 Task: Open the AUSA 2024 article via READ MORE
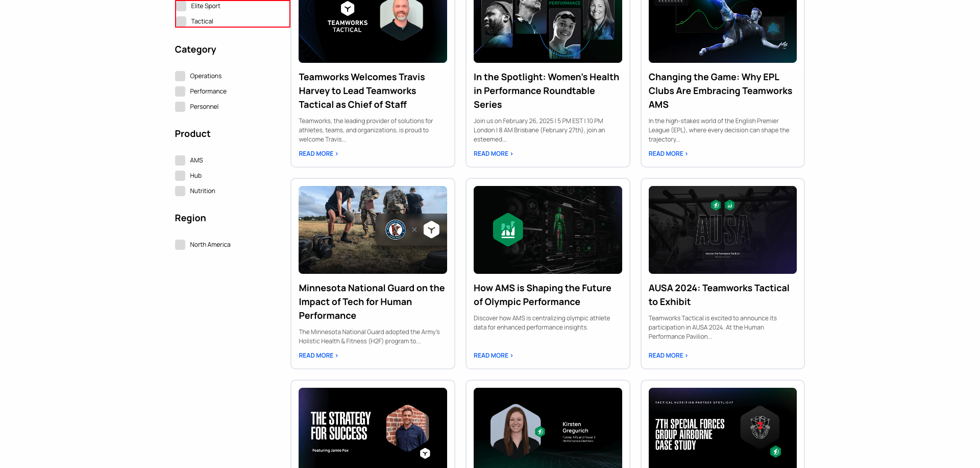pyautogui.click(x=667, y=355)
